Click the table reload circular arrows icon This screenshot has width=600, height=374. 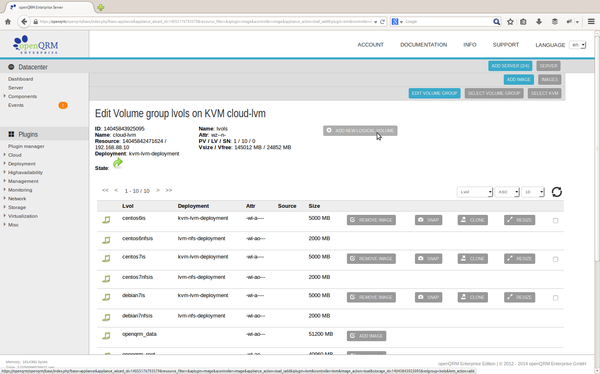pyautogui.click(x=557, y=192)
